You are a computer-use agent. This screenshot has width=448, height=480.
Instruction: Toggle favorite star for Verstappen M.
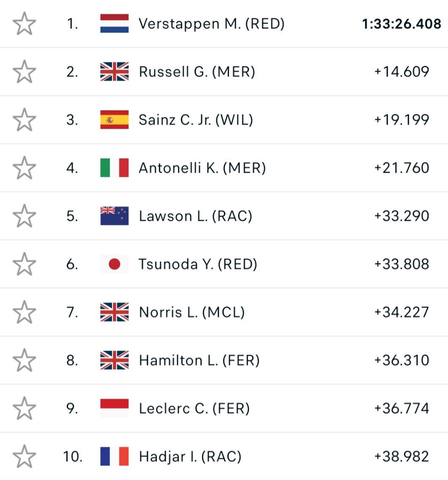click(x=24, y=24)
